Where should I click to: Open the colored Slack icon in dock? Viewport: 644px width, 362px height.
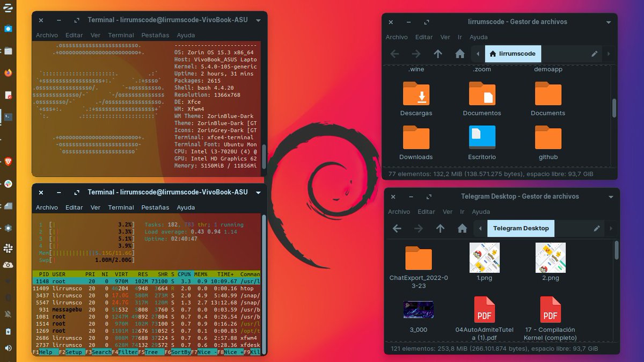click(8, 184)
